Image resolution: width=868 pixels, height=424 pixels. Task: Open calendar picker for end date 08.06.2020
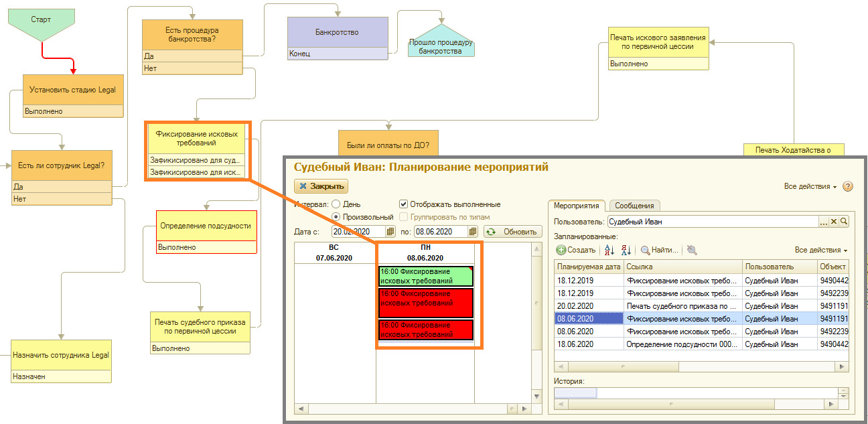point(473,231)
